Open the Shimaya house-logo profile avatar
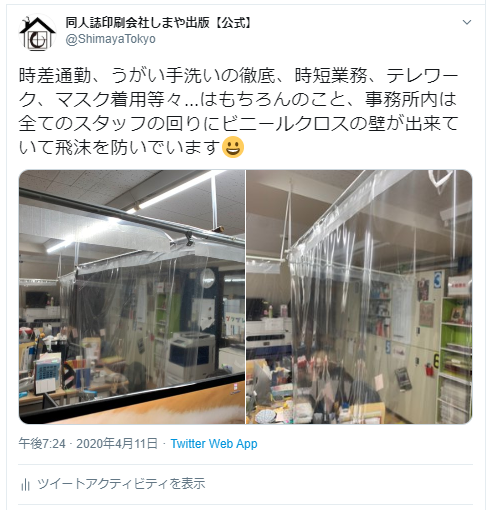 tap(37, 32)
